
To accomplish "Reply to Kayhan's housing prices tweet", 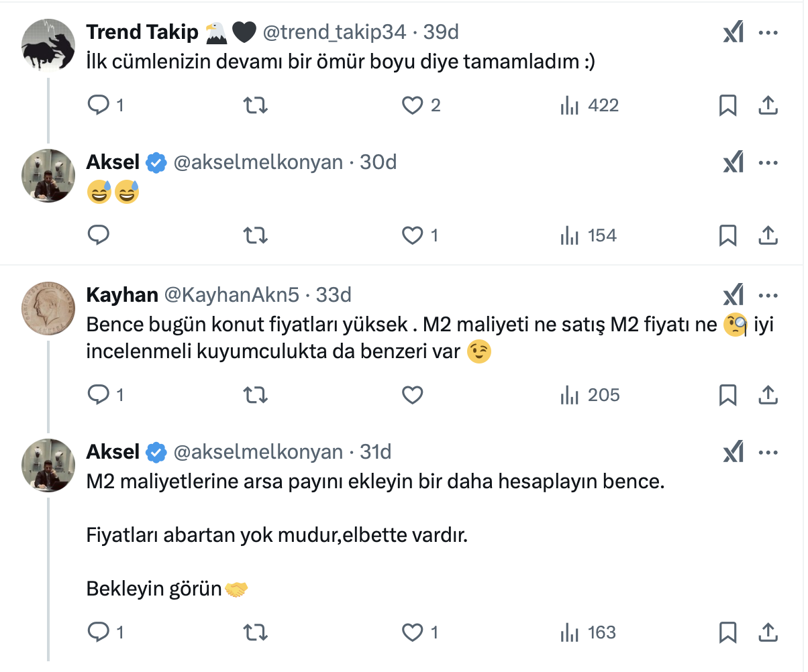I will (x=99, y=395).
